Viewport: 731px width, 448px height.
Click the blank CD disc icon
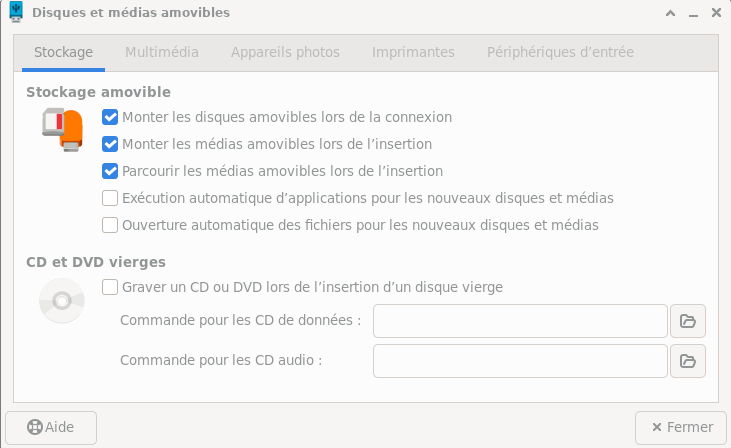62,299
